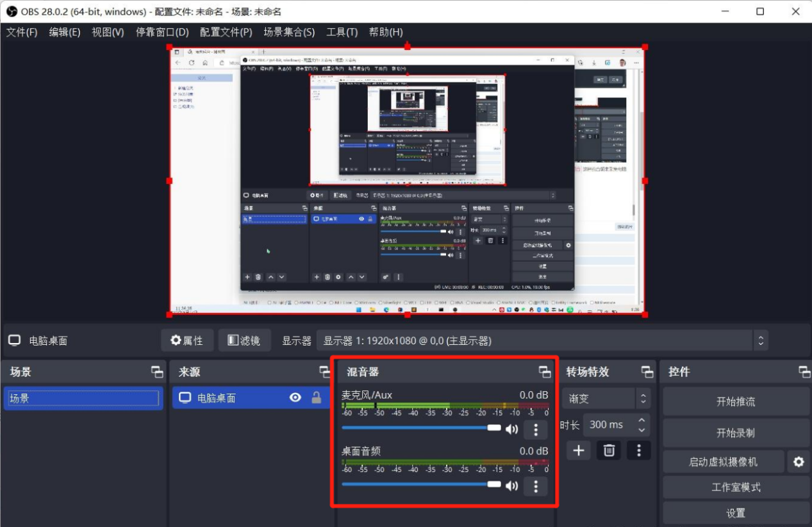Pop out the 来源 dock panel
The height and width of the screenshot is (527, 812).
coord(325,372)
